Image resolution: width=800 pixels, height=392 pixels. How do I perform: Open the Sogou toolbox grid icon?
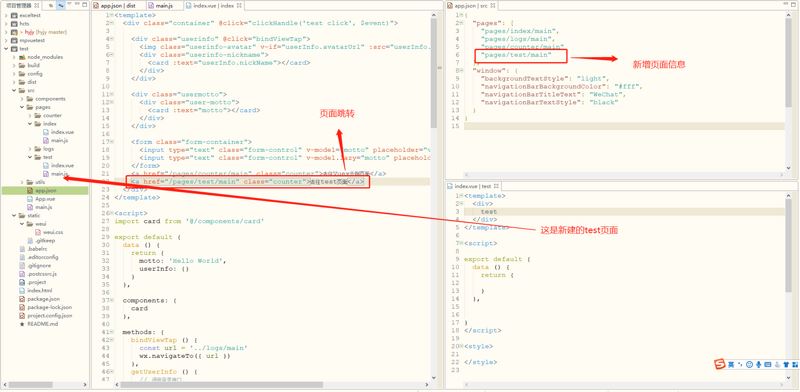pos(794,364)
